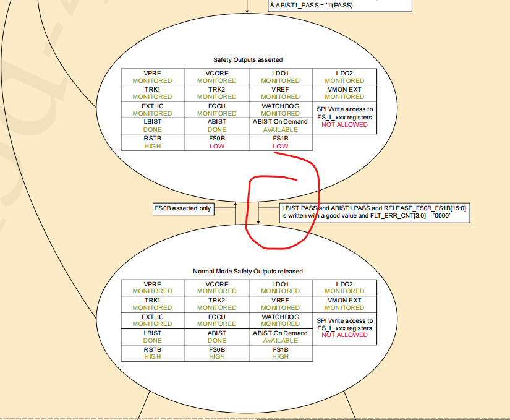The width and height of the screenshot is (510, 420).
Task: Select the Normal Mode Safety Outputs released title
Action: (x=248, y=271)
